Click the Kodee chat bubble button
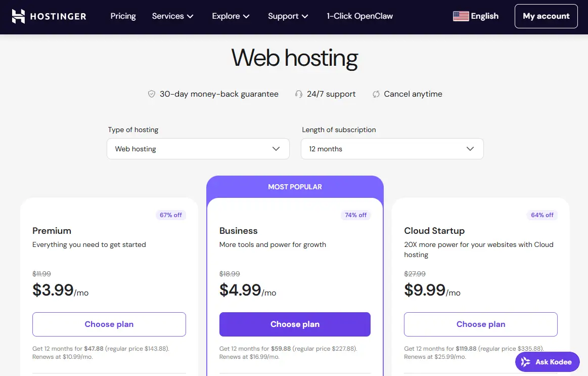The width and height of the screenshot is (588, 376). (x=547, y=361)
